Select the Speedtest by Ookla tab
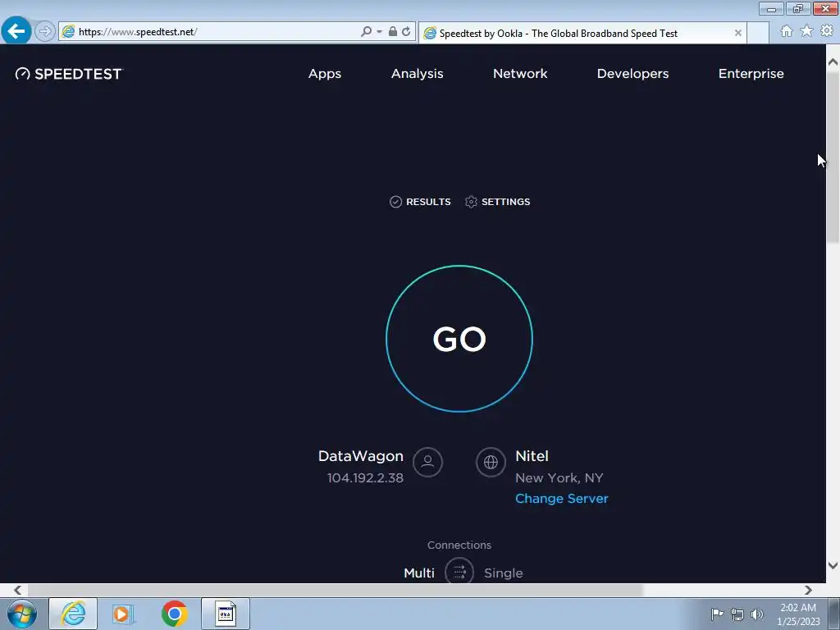Viewport: 840px width, 630px height. pyautogui.click(x=582, y=33)
